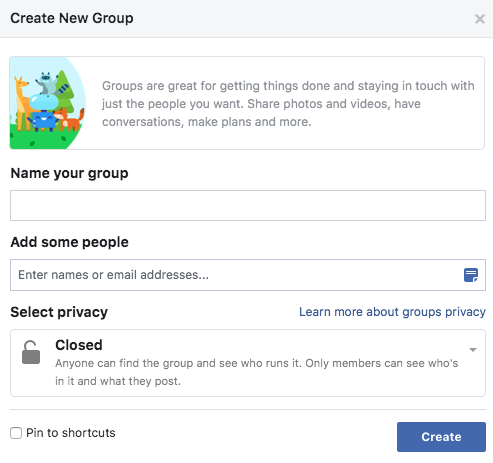Image resolution: width=493 pixels, height=463 pixels.
Task: Click the lock icon beside Closed
Action: click(x=31, y=352)
